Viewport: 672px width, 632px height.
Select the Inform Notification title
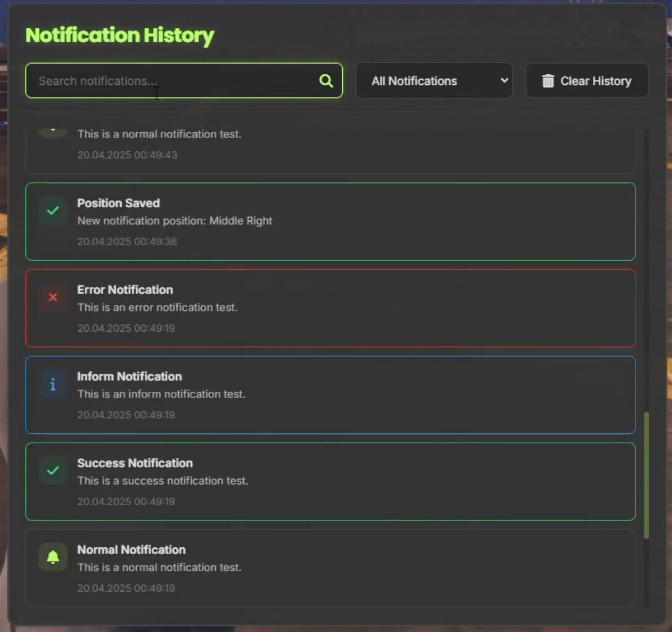click(x=129, y=376)
